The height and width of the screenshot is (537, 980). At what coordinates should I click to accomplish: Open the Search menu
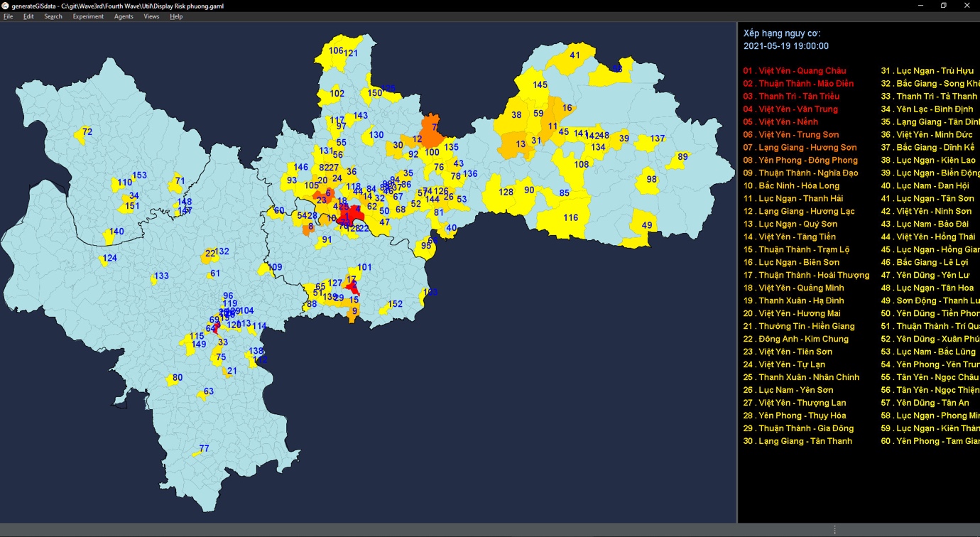(x=53, y=16)
